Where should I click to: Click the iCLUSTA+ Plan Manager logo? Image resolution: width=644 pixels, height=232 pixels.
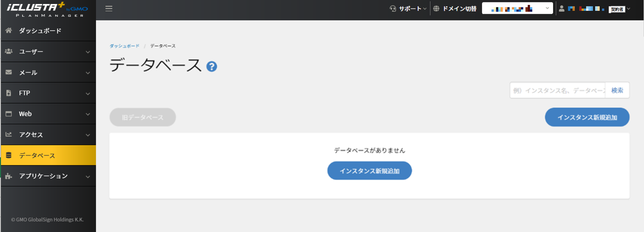[x=48, y=9]
